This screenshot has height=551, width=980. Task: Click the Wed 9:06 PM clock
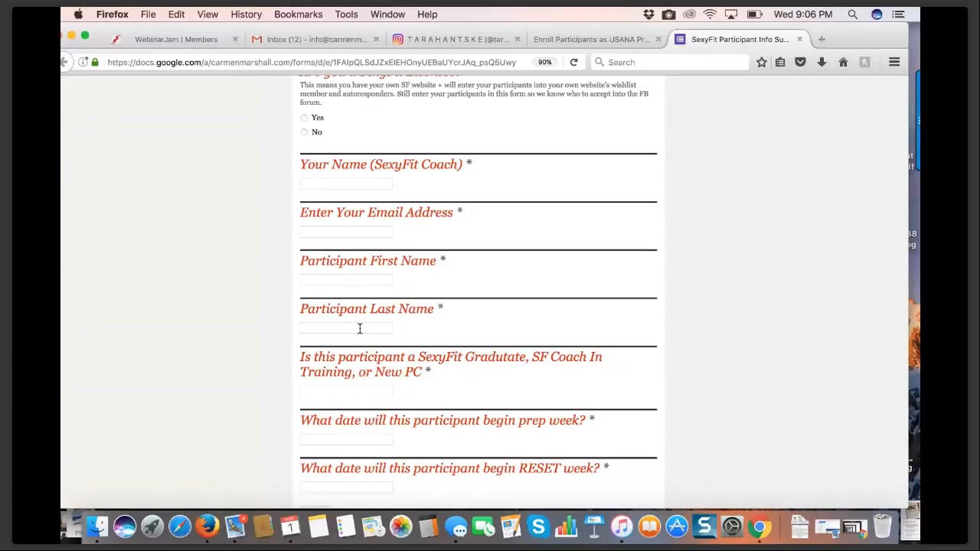(x=803, y=15)
